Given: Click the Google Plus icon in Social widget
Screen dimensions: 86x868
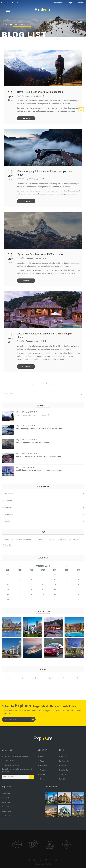Looking at the screenshot, I should coord(36,678).
